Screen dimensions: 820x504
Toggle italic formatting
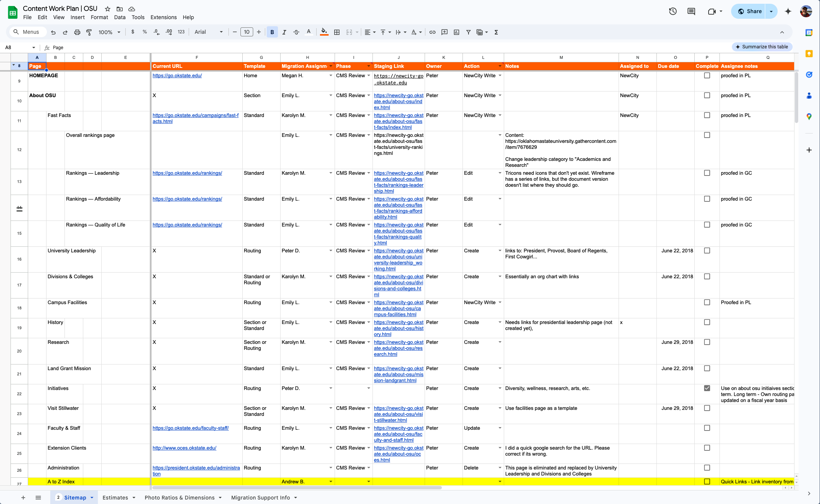tap(284, 32)
